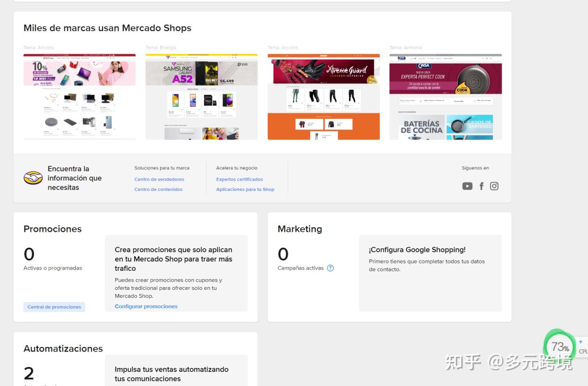Browse Aplicaciones para tu Shop
588x386 pixels.
tap(245, 189)
